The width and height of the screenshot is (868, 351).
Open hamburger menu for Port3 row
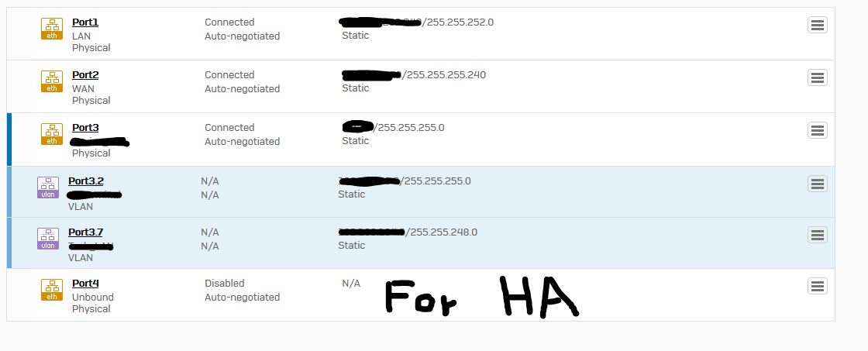tap(818, 130)
